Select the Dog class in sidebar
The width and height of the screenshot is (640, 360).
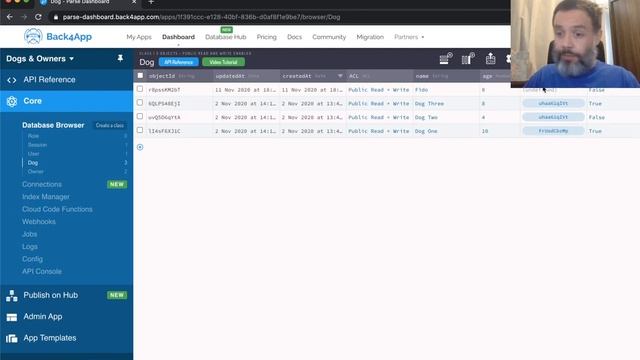[33, 163]
